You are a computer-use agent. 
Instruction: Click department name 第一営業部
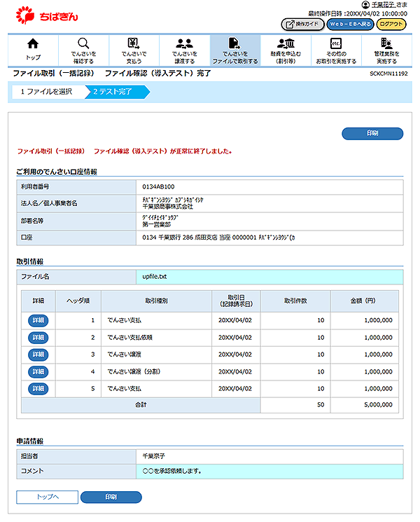tap(156, 225)
